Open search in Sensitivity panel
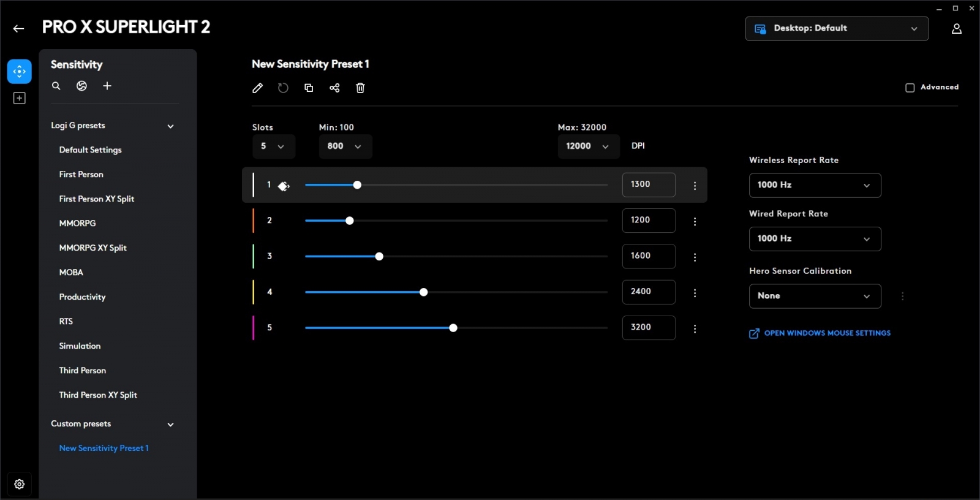Viewport: 980px width, 500px height. 56,86
